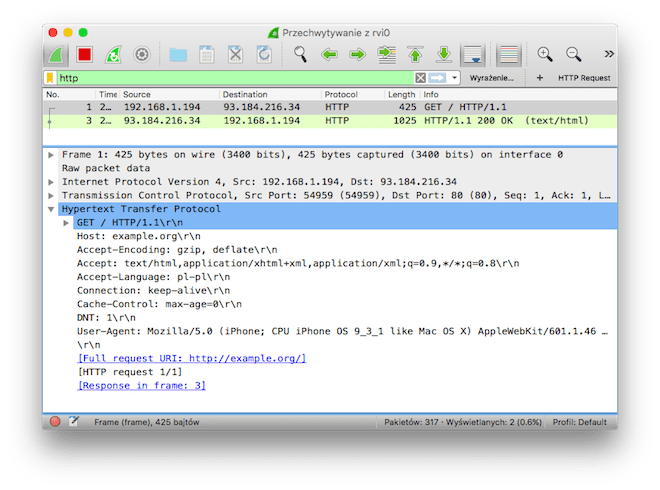The image size is (660, 490).
Task: Click the find packet magnifier icon
Action: click(x=300, y=54)
